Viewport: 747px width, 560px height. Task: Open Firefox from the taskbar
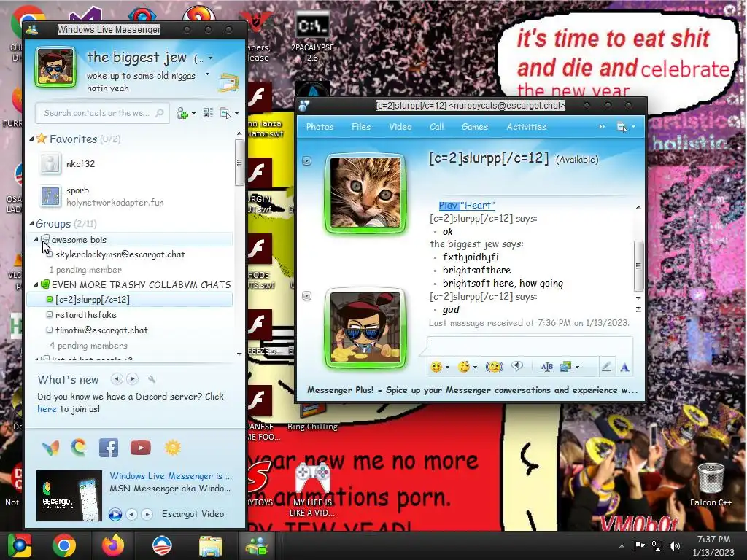click(x=113, y=545)
